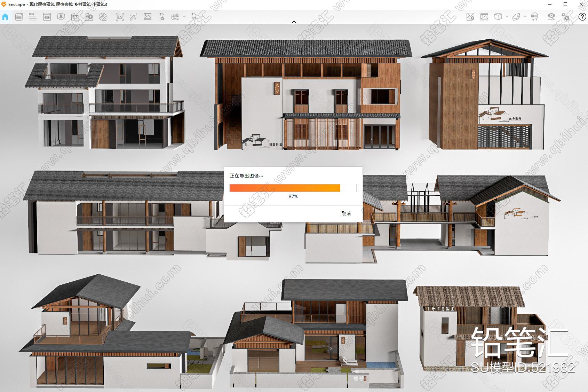
Task: Toggle the safe frame image icon
Action: coord(484,17)
